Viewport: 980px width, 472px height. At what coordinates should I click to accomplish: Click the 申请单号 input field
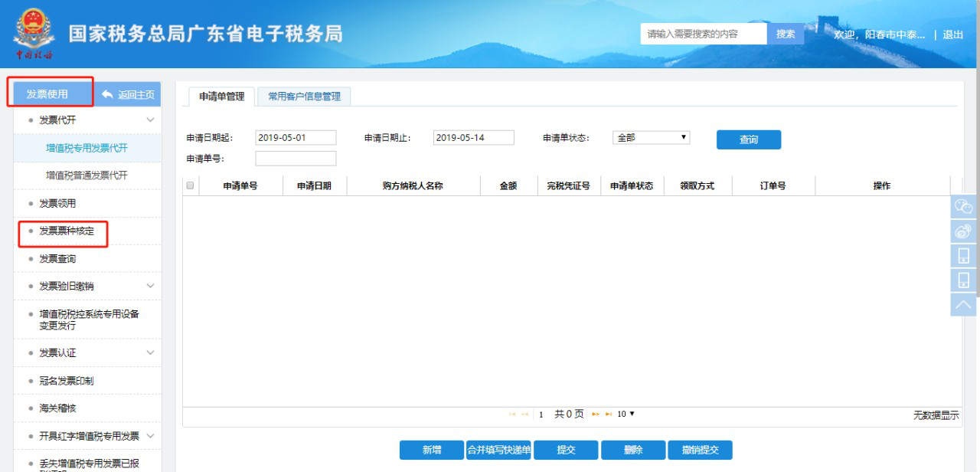click(296, 159)
